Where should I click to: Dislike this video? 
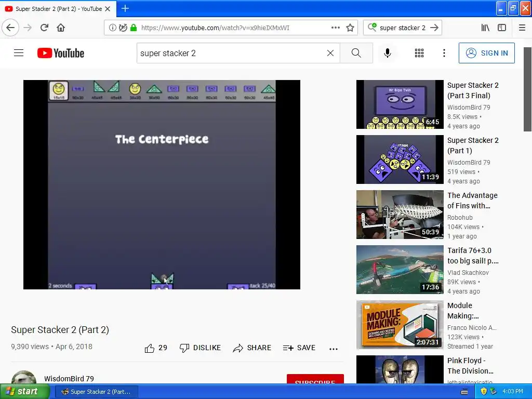200,348
